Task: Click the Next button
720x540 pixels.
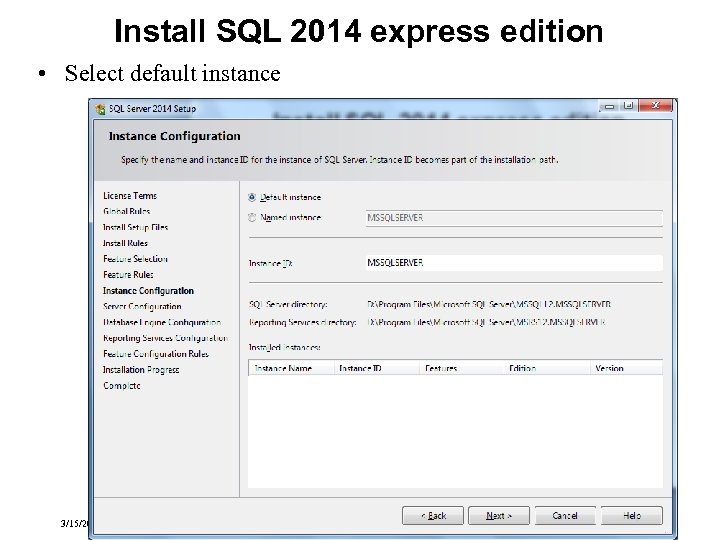Action: 499,516
